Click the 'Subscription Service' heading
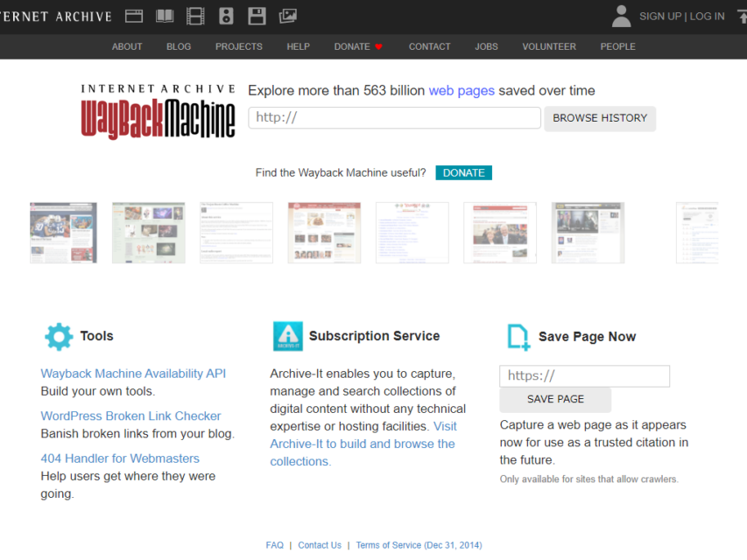This screenshot has height=560, width=747. click(375, 336)
